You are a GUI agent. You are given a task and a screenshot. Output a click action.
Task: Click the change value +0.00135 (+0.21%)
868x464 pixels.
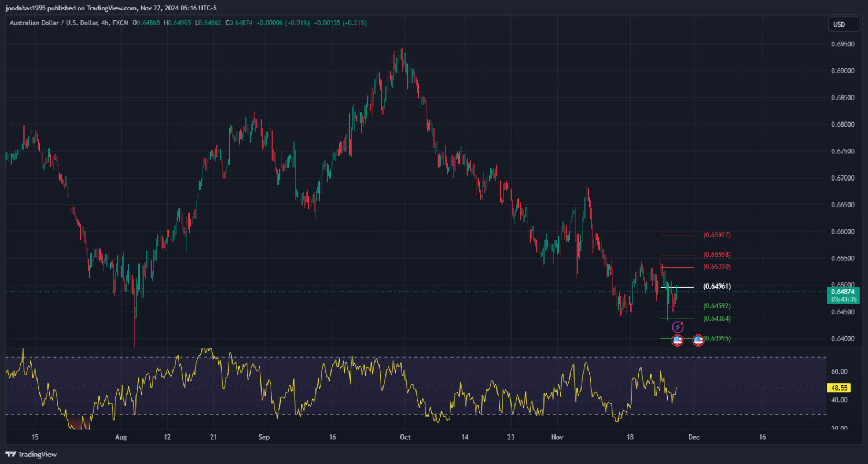[x=340, y=23]
